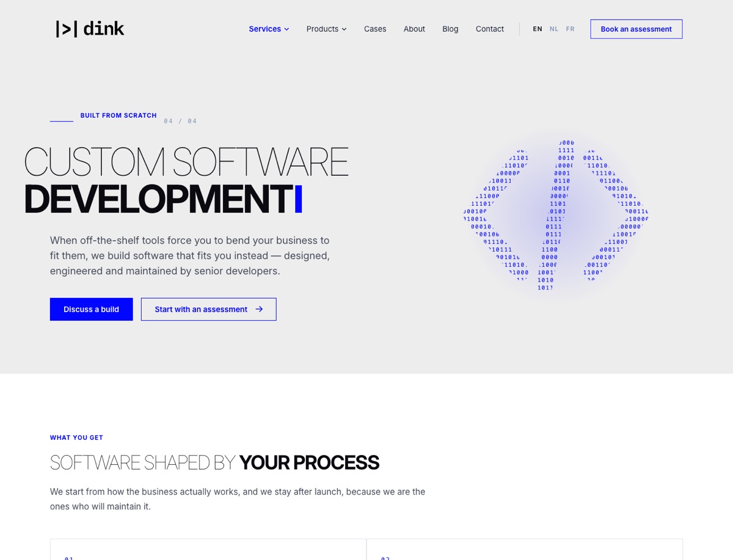Click the Services chevron arrow

coord(286,29)
